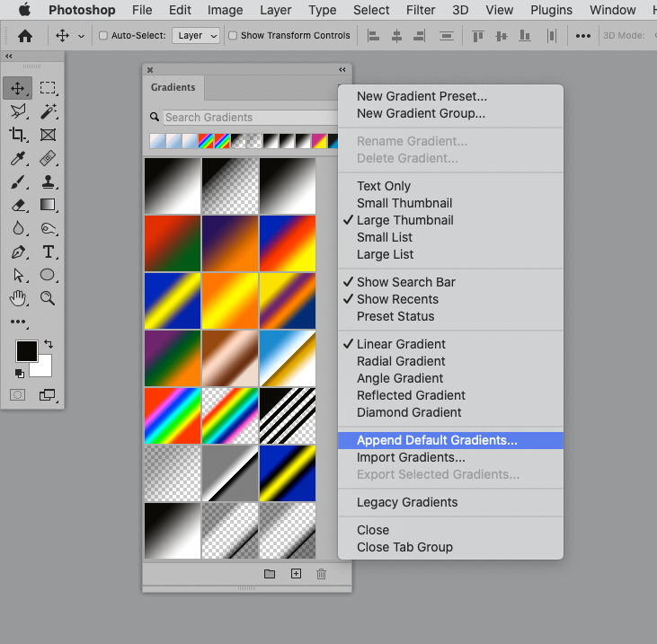The image size is (657, 644).
Task: Select the Zoom tool
Action: [x=48, y=298]
